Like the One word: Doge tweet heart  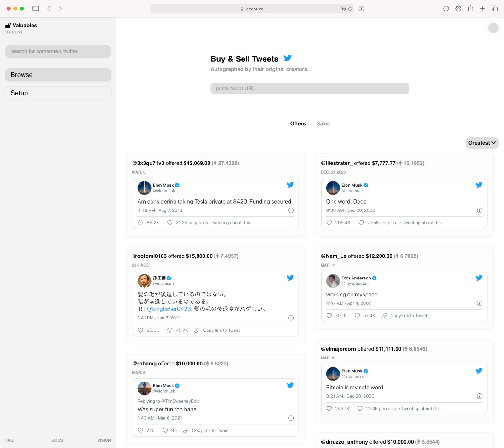(329, 223)
